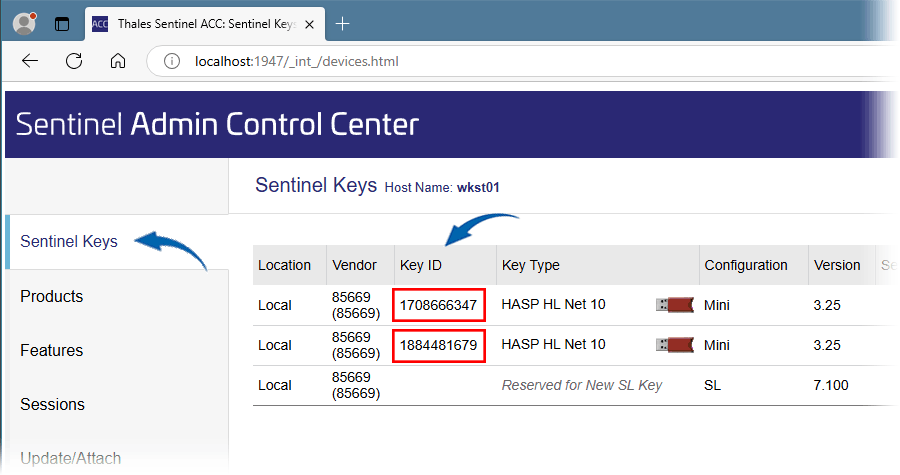Open a new browser tab
Screen dimensions: 900x475
coord(342,24)
